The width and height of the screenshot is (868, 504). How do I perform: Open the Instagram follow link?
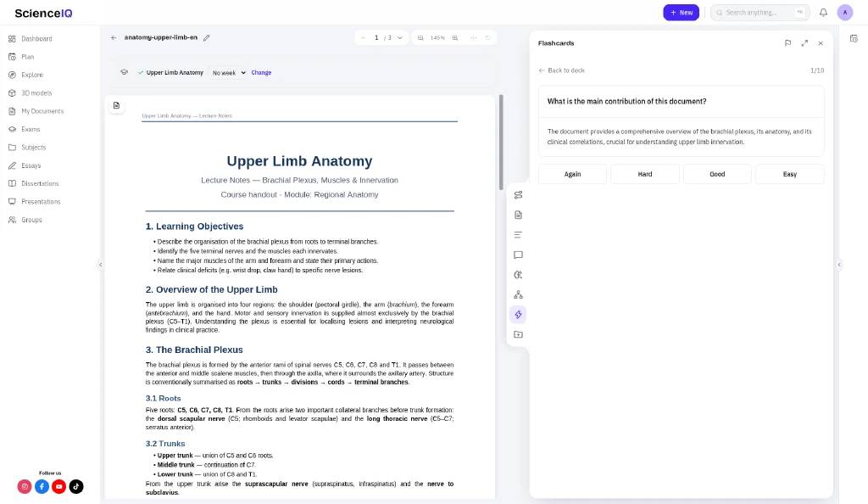pyautogui.click(x=25, y=486)
